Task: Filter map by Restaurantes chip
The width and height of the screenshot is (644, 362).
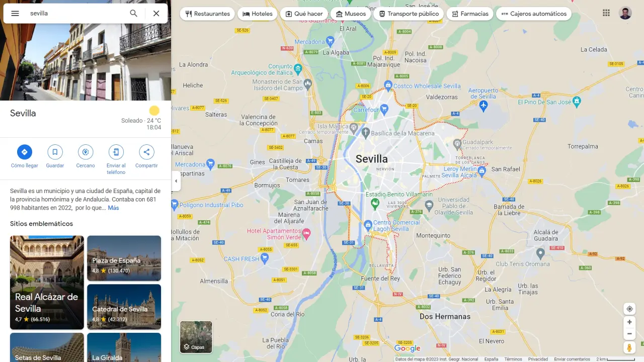Action: (207, 14)
